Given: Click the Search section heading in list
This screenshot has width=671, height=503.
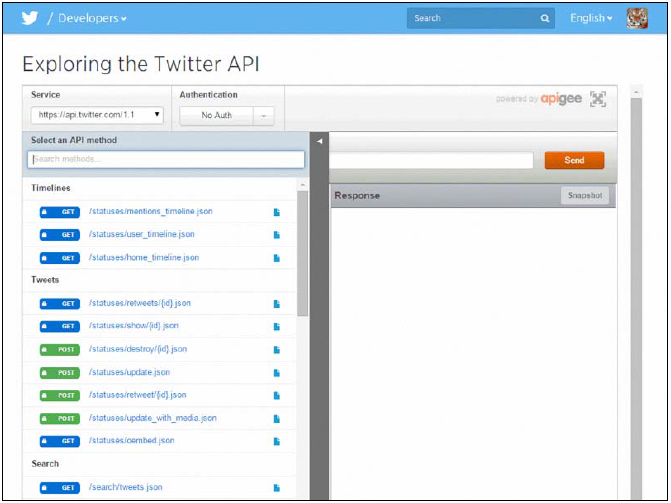Looking at the screenshot, I should [45, 464].
